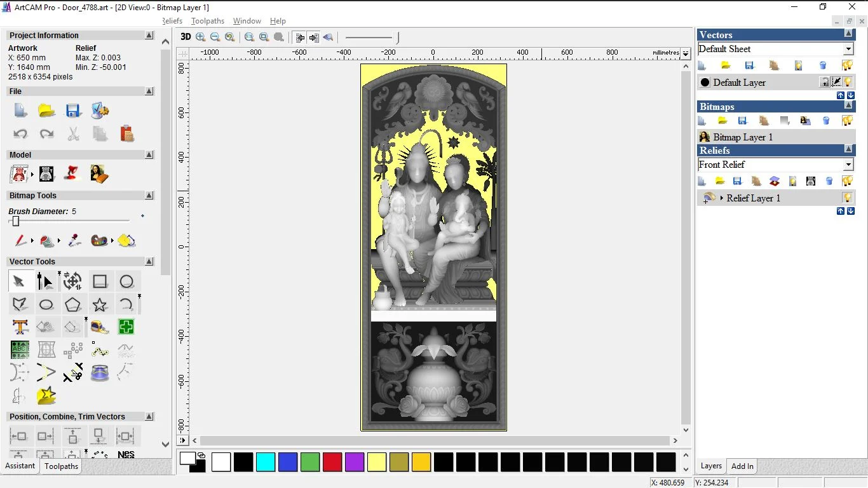Viewport: 868px width, 488px height.
Task: Open the Toolpaths menu
Action: pyautogui.click(x=208, y=21)
